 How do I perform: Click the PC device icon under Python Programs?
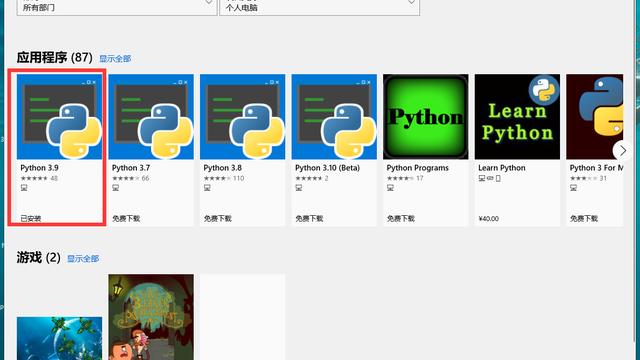[x=390, y=188]
